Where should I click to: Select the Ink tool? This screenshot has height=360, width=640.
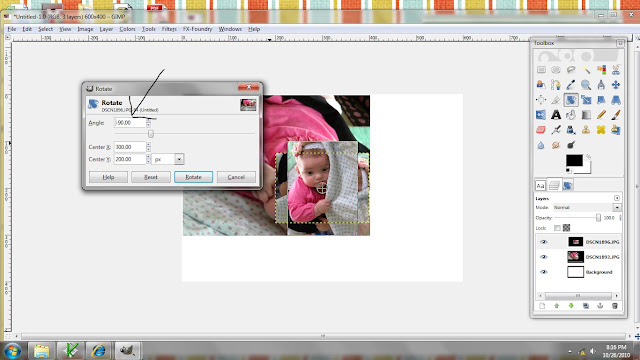tap(571, 130)
